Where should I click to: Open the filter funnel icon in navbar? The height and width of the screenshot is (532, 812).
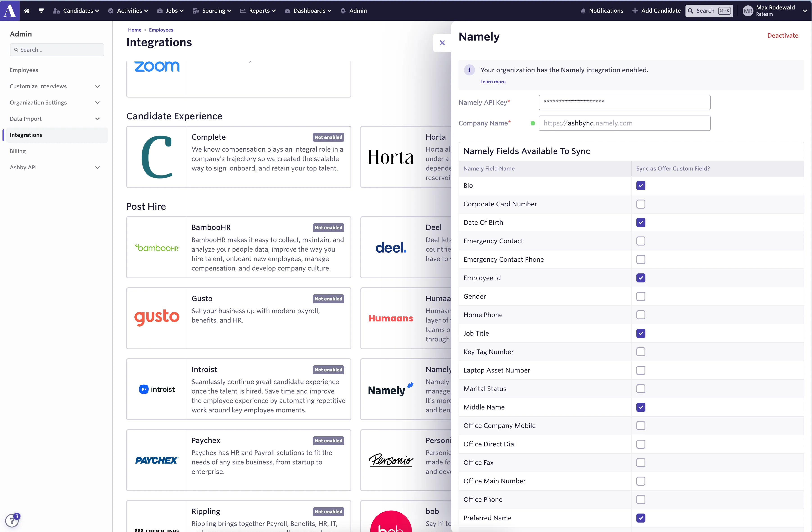tap(41, 11)
